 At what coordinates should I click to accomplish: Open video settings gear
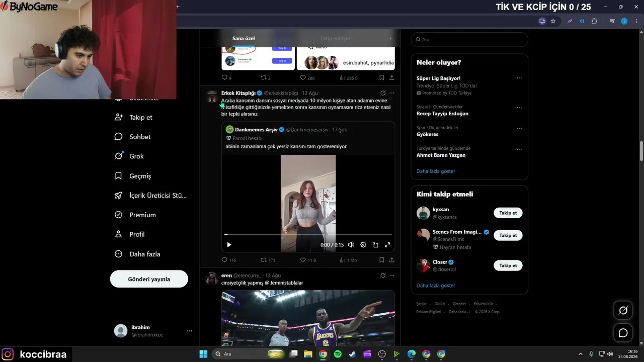point(363,245)
